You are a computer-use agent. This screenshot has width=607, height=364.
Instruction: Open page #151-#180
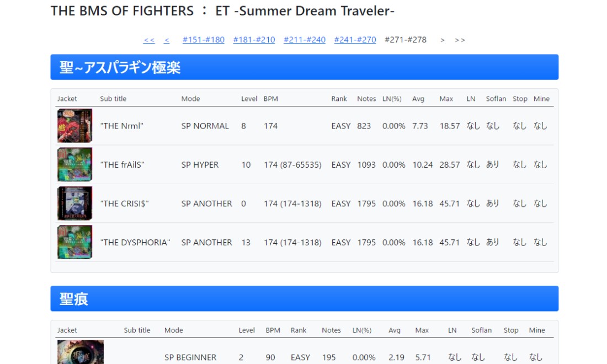pyautogui.click(x=204, y=40)
